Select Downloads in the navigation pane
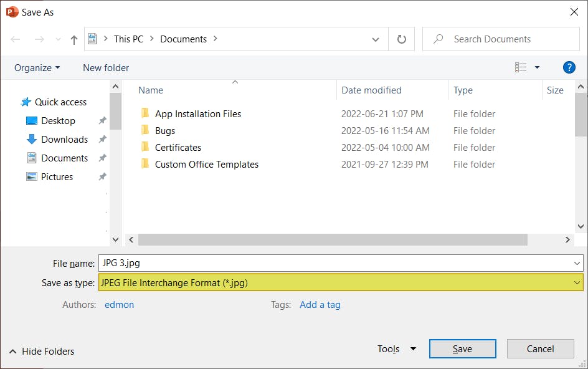Screen dimensions: 588x369 tap(62, 139)
